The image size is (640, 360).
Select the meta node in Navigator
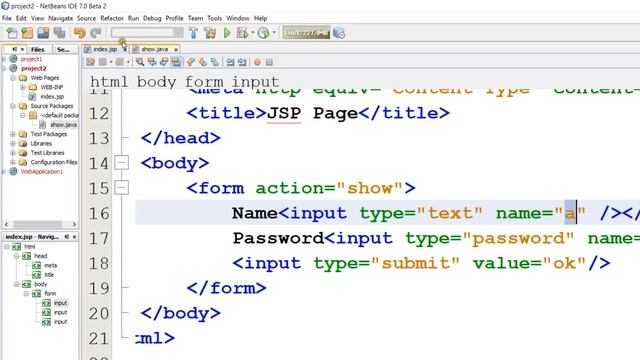click(x=50, y=265)
